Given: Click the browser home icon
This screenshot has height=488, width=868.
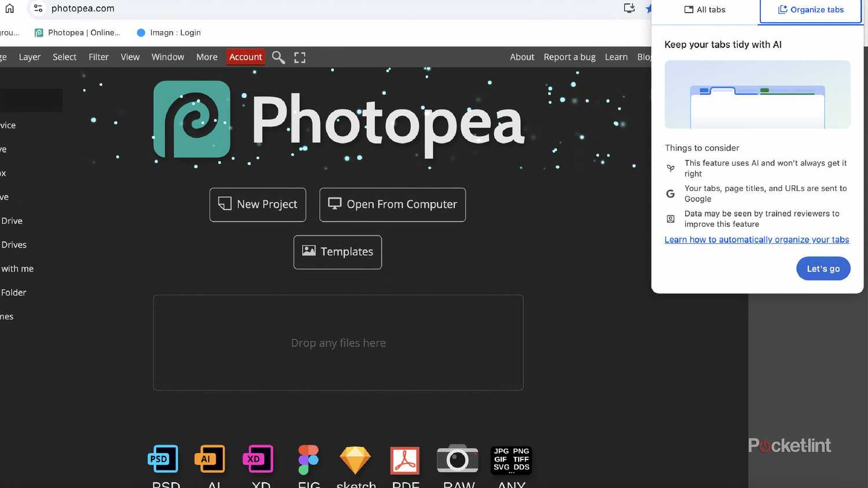Looking at the screenshot, I should tap(10, 8).
